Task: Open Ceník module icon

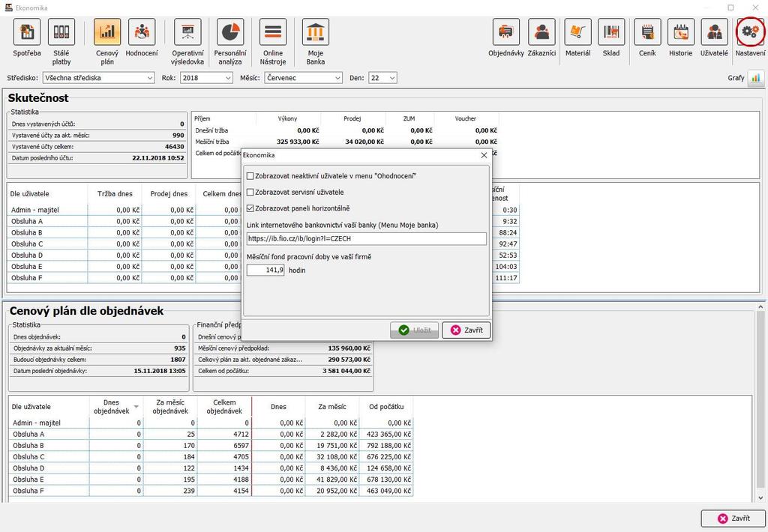Action: coord(647,32)
